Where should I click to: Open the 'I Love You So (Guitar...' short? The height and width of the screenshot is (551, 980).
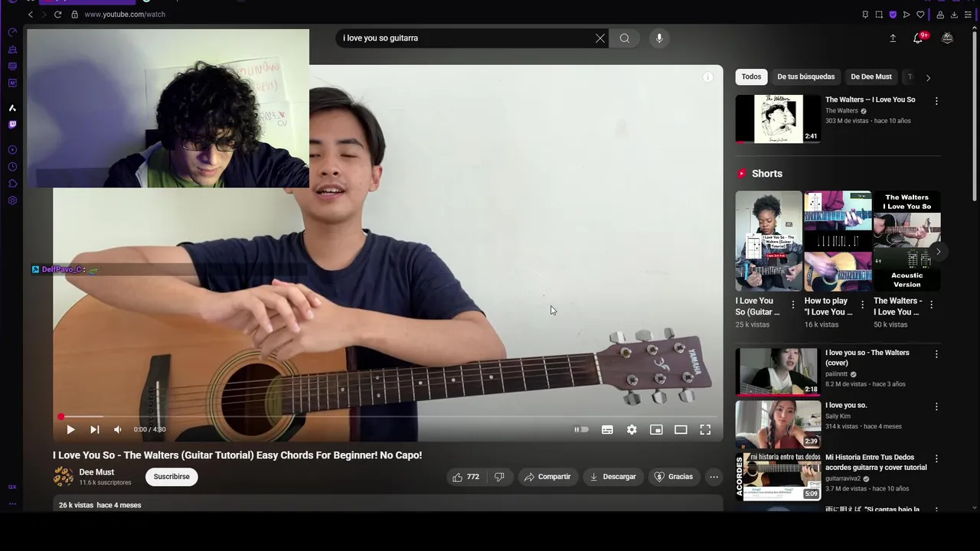click(769, 241)
